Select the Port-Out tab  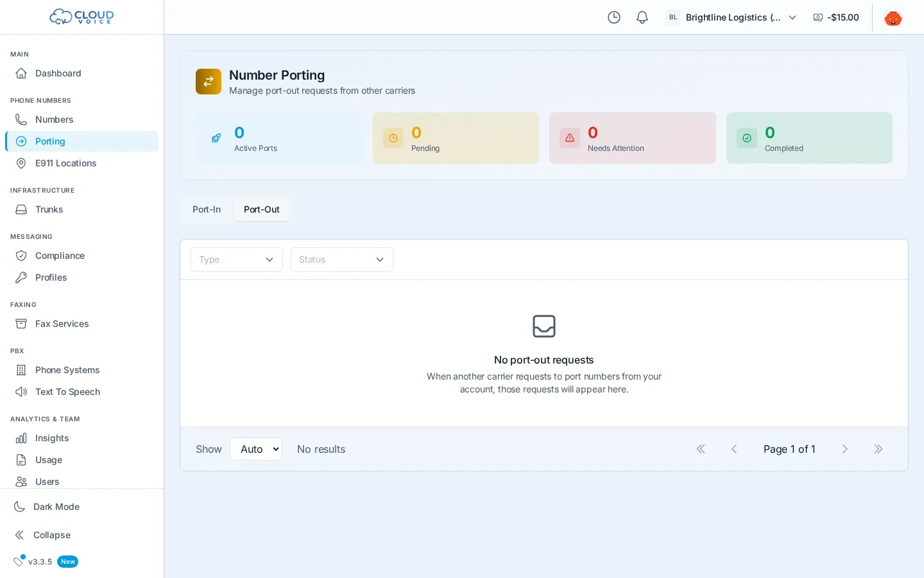coord(262,209)
